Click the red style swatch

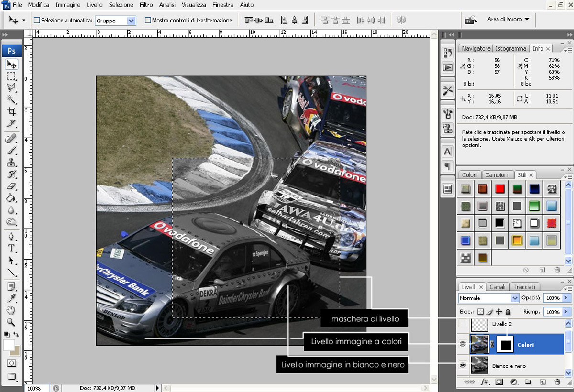tap(500, 189)
